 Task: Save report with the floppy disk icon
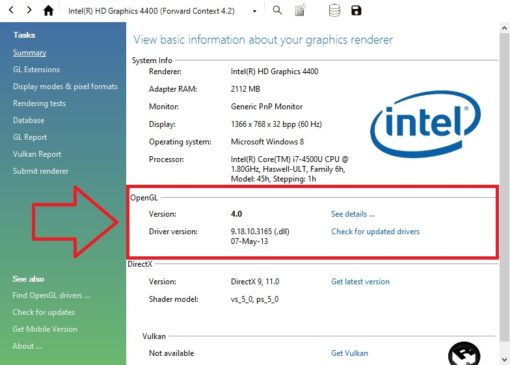[x=356, y=10]
